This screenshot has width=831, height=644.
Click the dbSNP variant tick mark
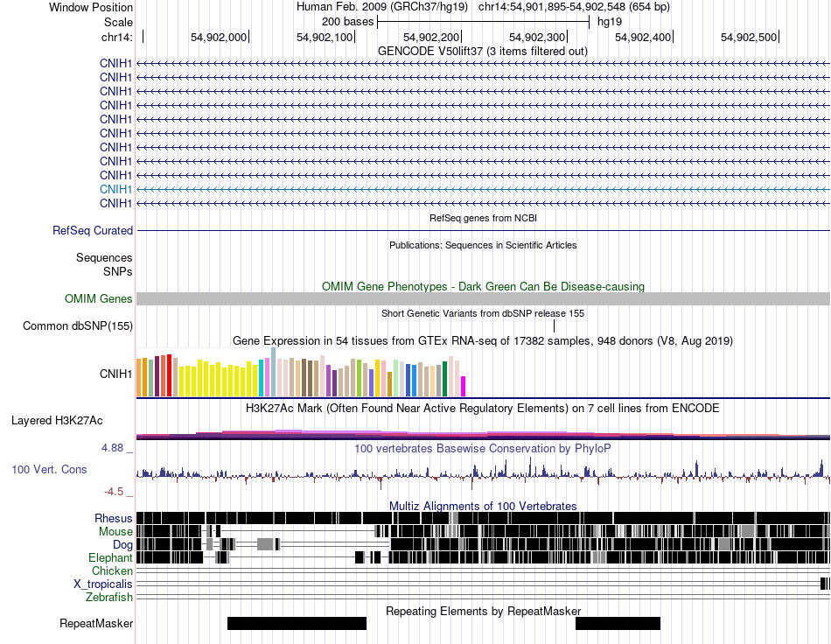[555, 325]
